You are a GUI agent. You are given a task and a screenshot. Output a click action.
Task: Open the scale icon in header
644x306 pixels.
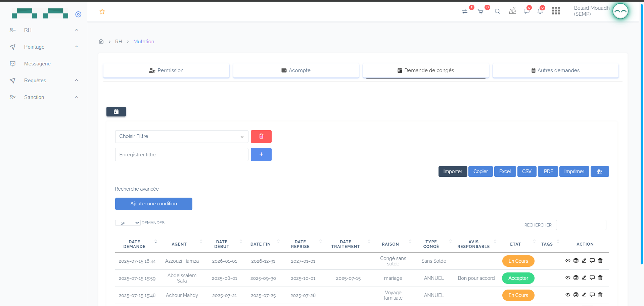[x=513, y=11]
